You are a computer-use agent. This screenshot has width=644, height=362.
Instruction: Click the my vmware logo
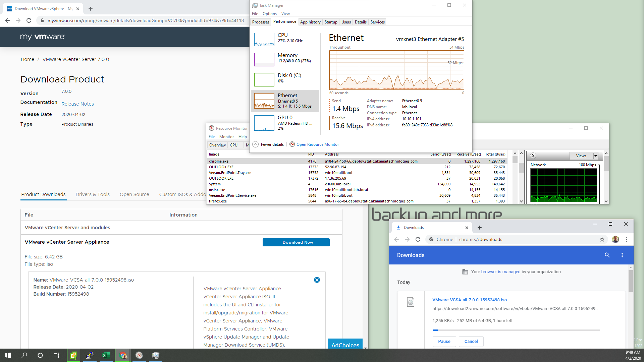point(42,37)
